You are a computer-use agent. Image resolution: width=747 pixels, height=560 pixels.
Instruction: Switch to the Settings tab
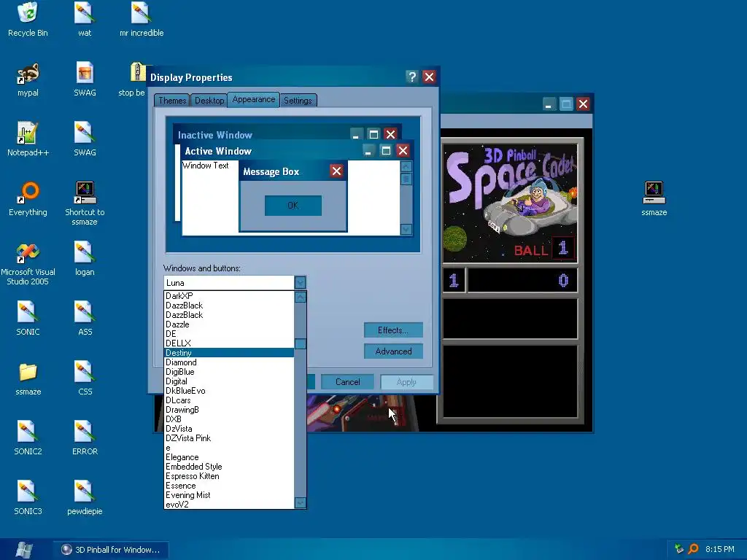(x=298, y=101)
